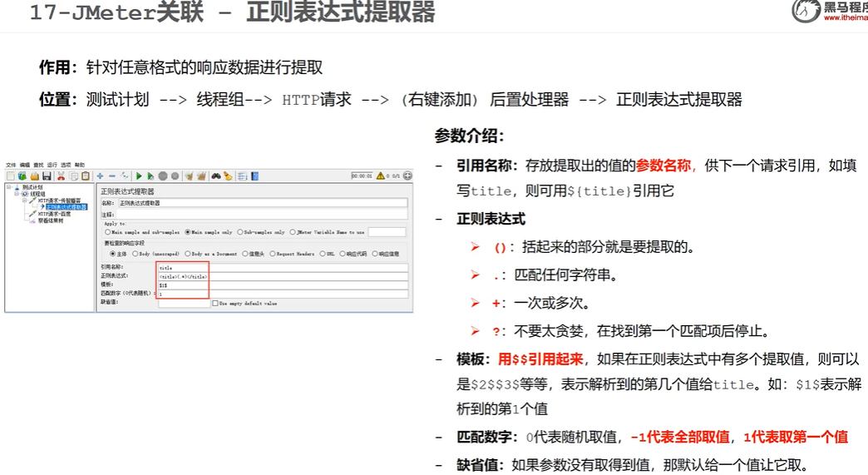Select 测试计划 in the tree
Image resolution: width=868 pixels, height=475 pixels.
click(32, 187)
